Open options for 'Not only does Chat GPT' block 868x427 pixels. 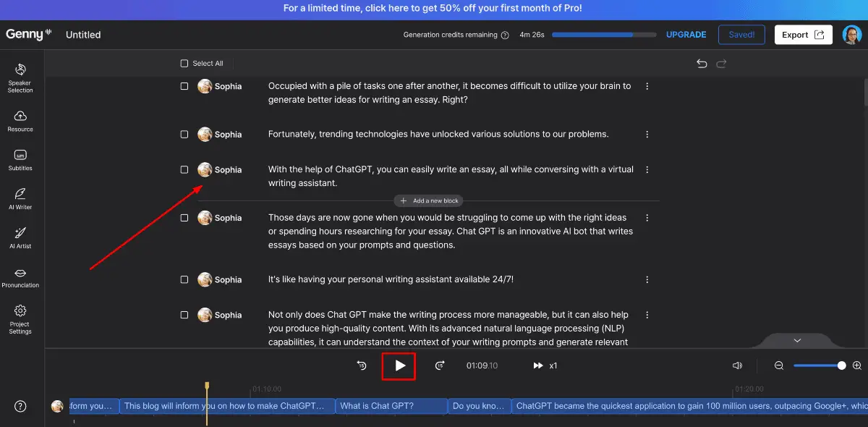(647, 316)
